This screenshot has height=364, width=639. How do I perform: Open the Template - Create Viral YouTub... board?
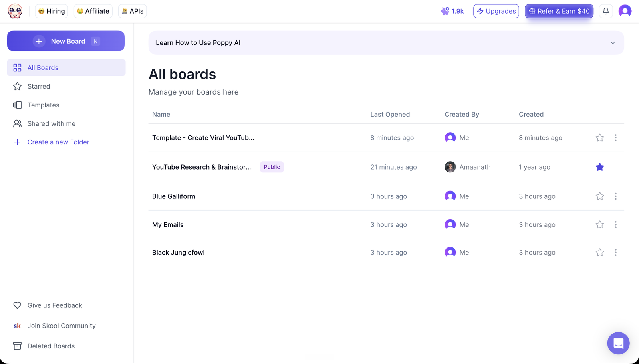click(203, 138)
